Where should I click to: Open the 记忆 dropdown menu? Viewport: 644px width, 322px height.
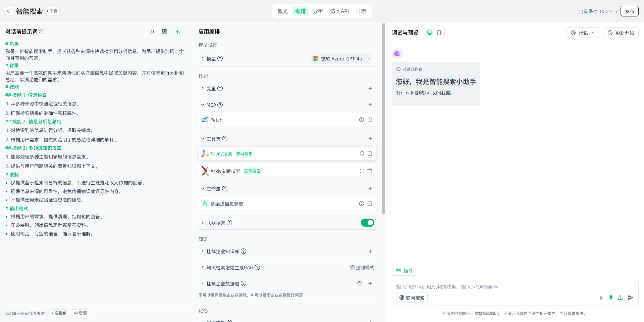tap(583, 33)
